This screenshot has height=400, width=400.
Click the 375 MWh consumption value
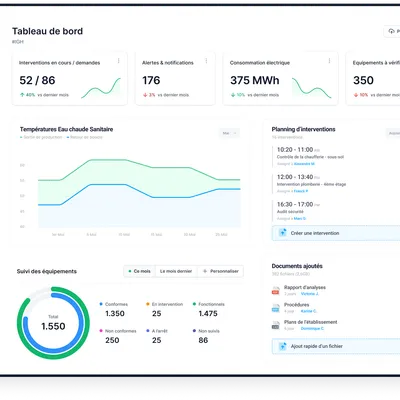pyautogui.click(x=255, y=80)
